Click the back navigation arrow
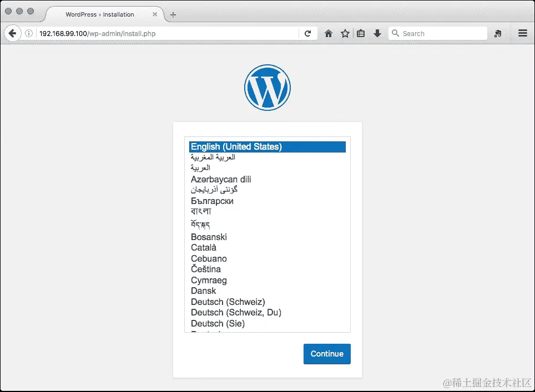The image size is (535, 392). pyautogui.click(x=12, y=33)
